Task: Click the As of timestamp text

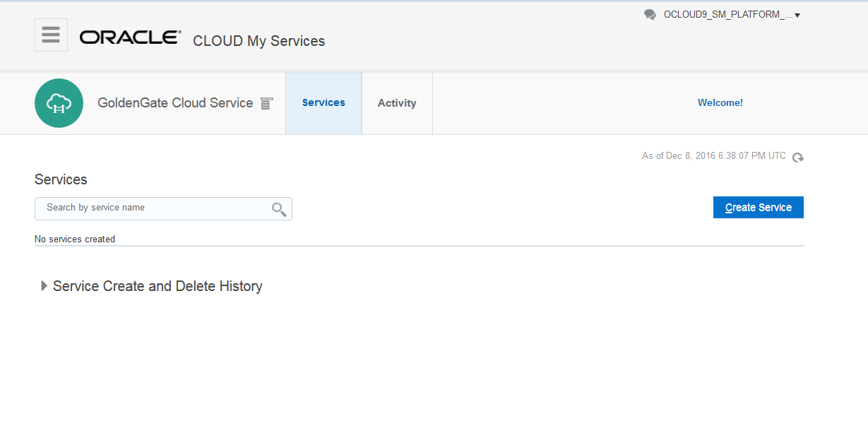Action: pos(713,155)
